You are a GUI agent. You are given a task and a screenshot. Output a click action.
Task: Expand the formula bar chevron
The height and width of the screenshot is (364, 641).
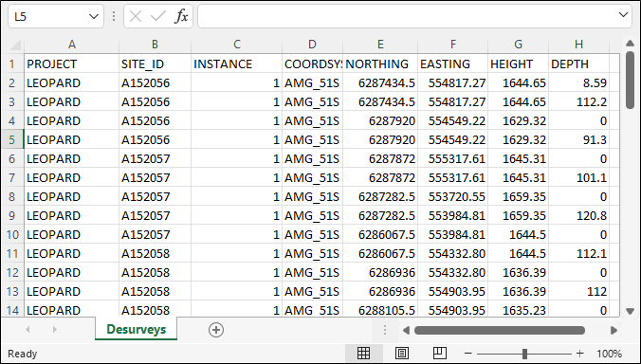tap(623, 15)
